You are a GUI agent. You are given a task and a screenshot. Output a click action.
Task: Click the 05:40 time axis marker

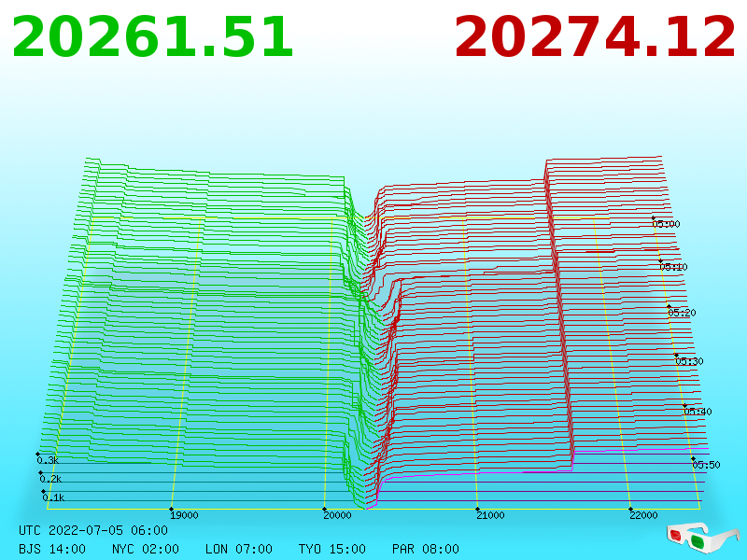pyautogui.click(x=698, y=412)
